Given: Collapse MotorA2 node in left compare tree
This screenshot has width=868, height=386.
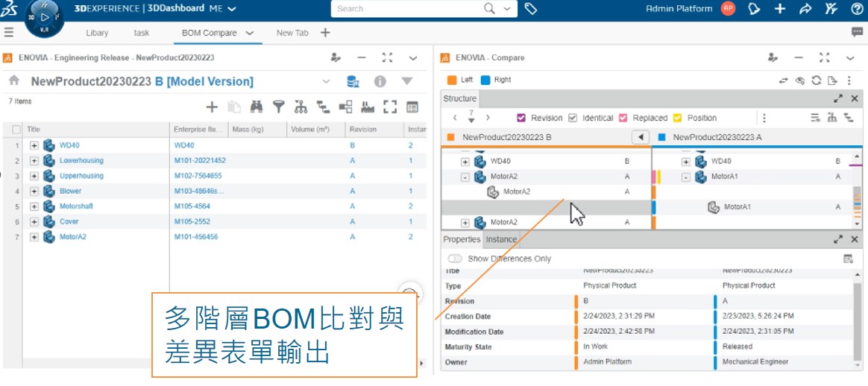Looking at the screenshot, I should pos(465,177).
